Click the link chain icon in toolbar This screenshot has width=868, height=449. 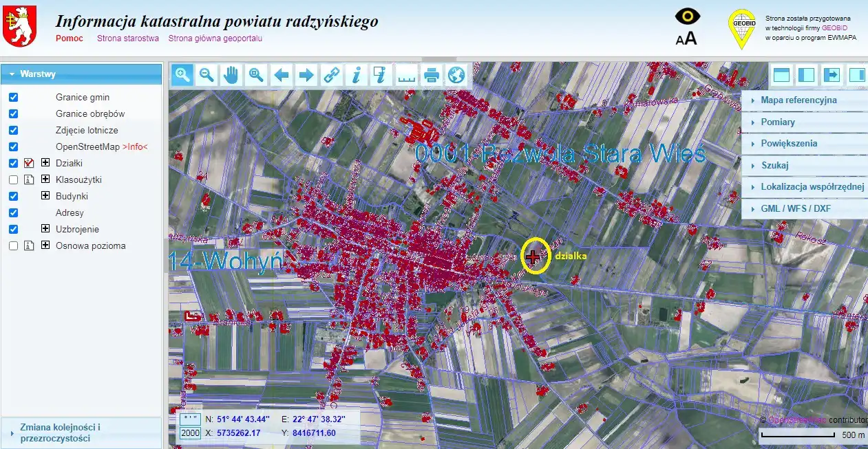click(332, 75)
